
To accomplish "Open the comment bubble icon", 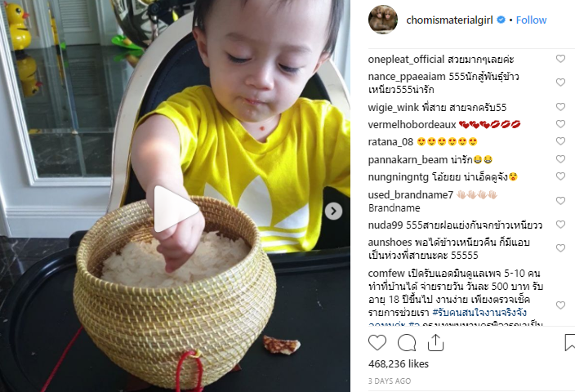I will (x=407, y=343).
